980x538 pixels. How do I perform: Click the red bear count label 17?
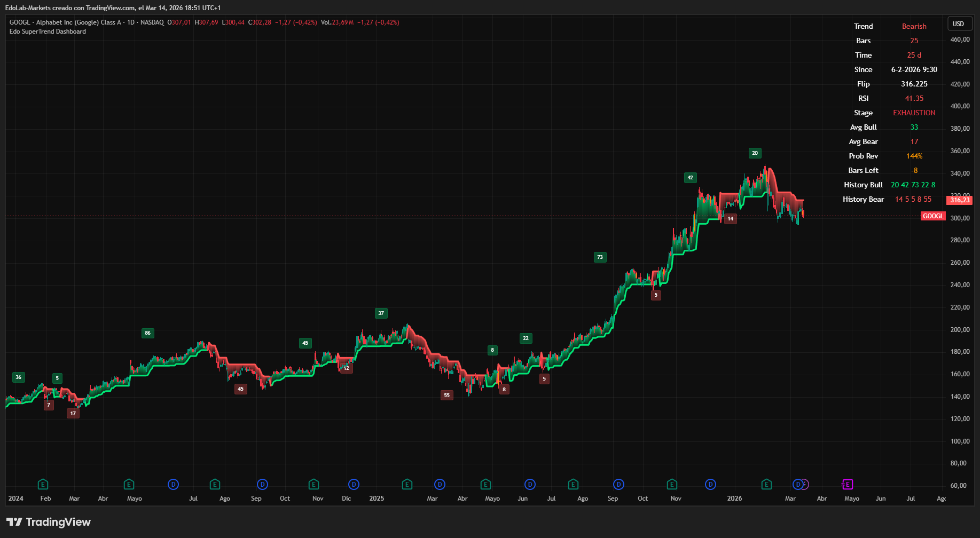pos(73,413)
